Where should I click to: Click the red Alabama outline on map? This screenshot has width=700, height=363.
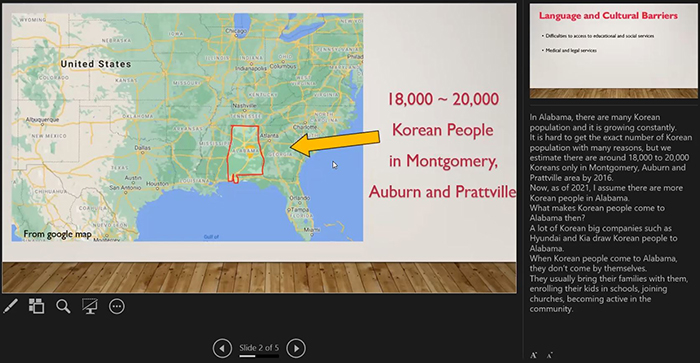pyautogui.click(x=245, y=153)
